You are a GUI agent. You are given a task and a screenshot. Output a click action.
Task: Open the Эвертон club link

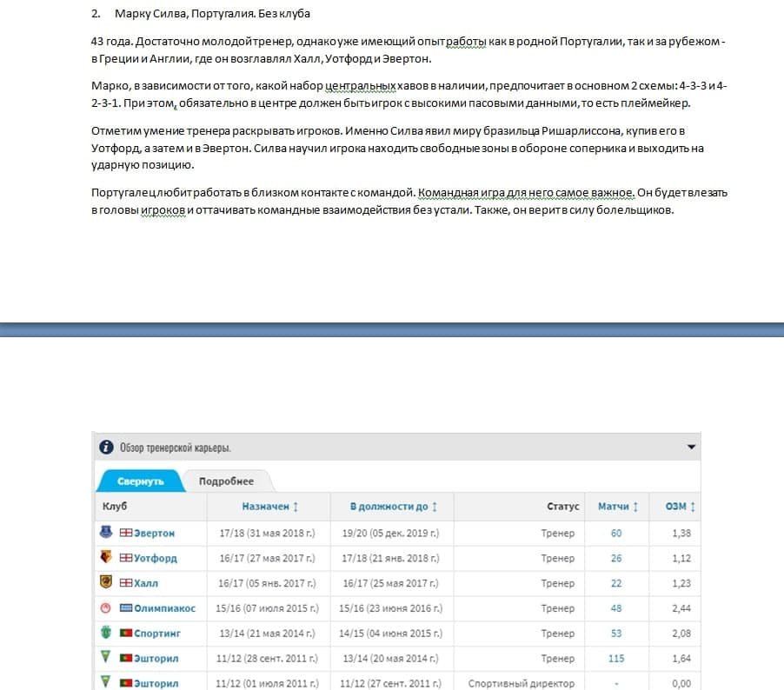[x=154, y=533]
